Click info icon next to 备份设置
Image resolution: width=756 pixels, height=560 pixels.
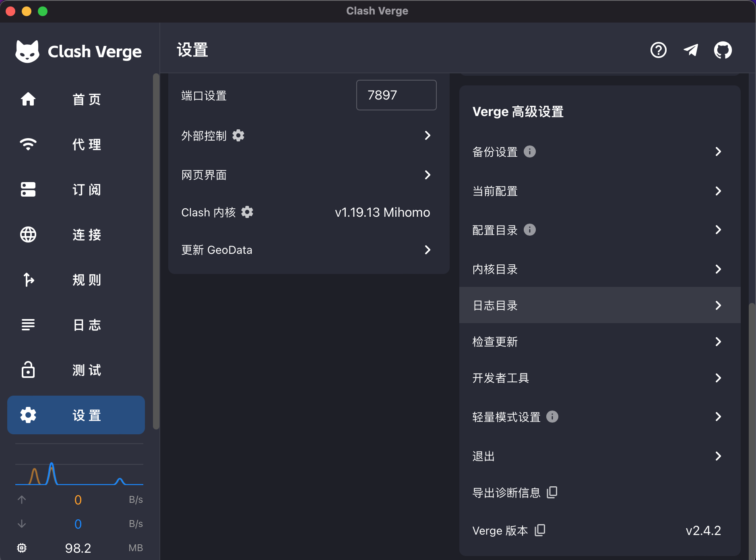(530, 152)
